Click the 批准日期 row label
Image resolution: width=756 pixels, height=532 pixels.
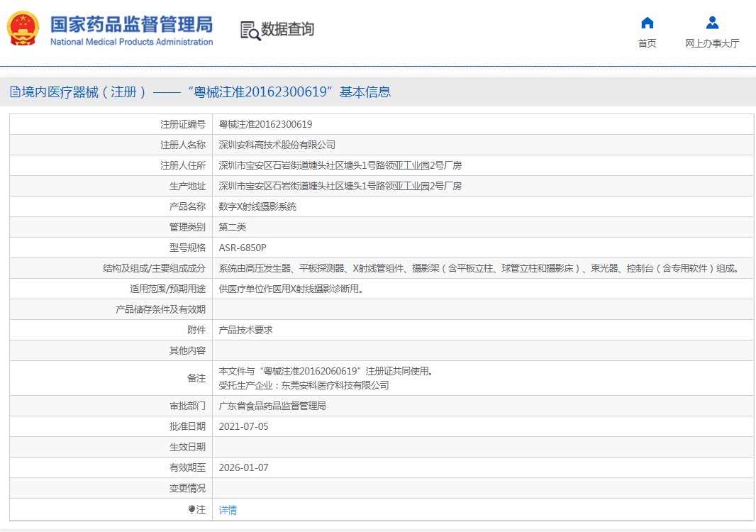coord(187,426)
